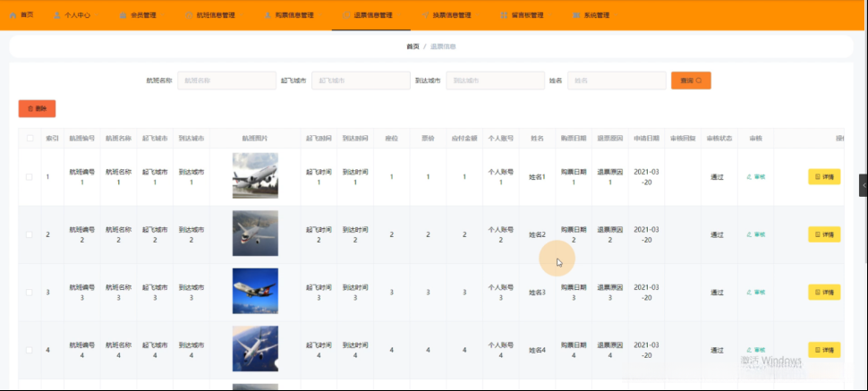Select the 航班编号 4 cell
This screenshot has width=868, height=391.
[82, 350]
